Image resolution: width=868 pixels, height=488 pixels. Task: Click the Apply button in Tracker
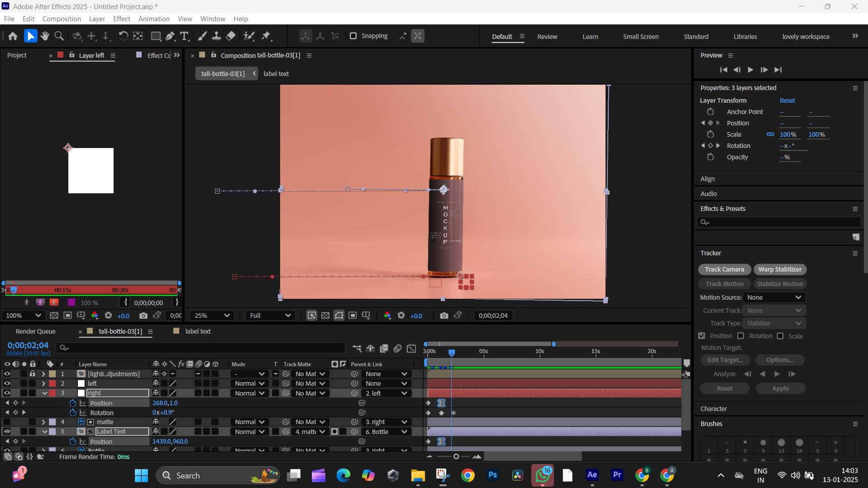pyautogui.click(x=780, y=388)
